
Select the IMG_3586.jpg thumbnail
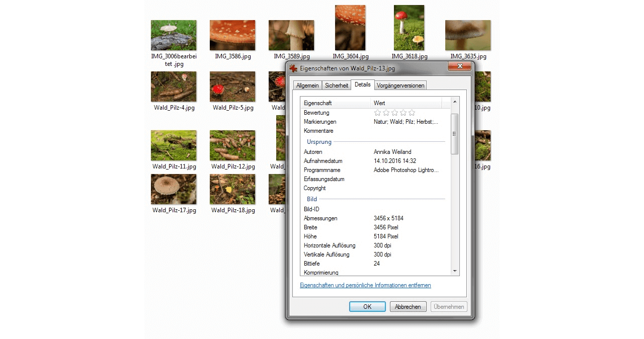(232, 35)
